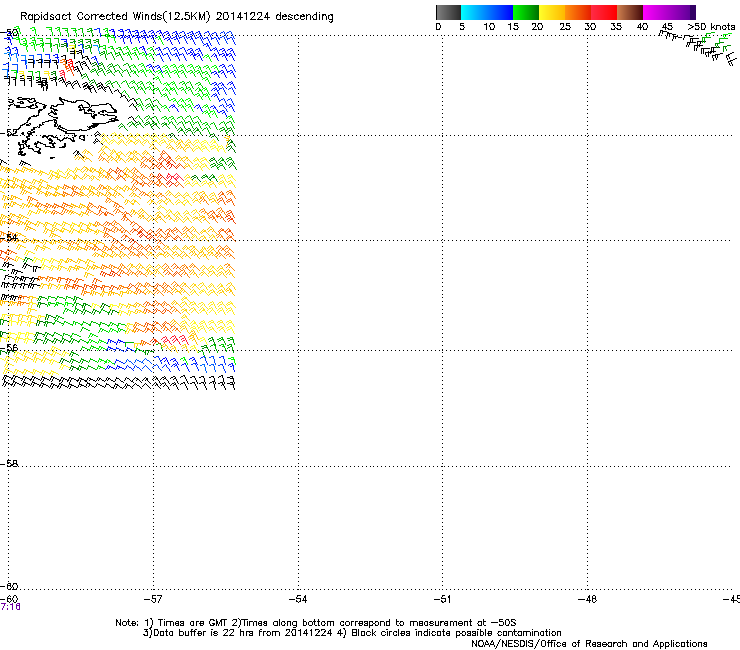Click the legend label '10'

489,26
